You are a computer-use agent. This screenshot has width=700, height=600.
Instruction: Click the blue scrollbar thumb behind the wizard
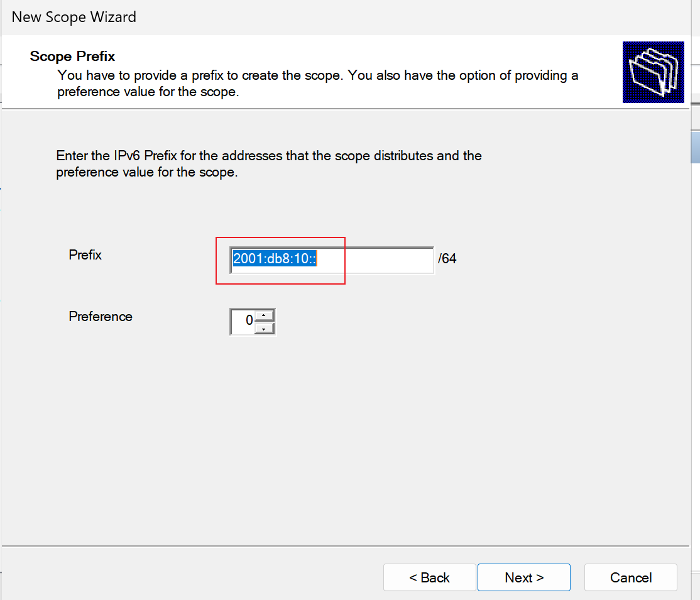coord(695,147)
